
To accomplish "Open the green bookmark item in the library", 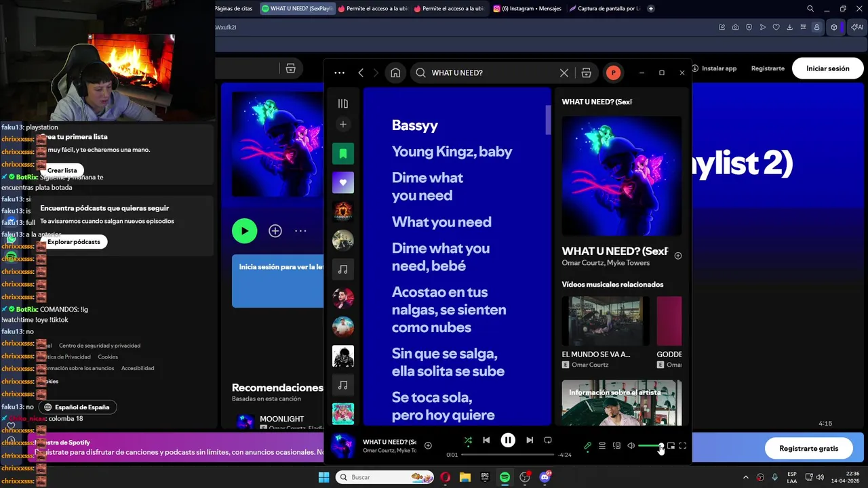I will tap(343, 154).
